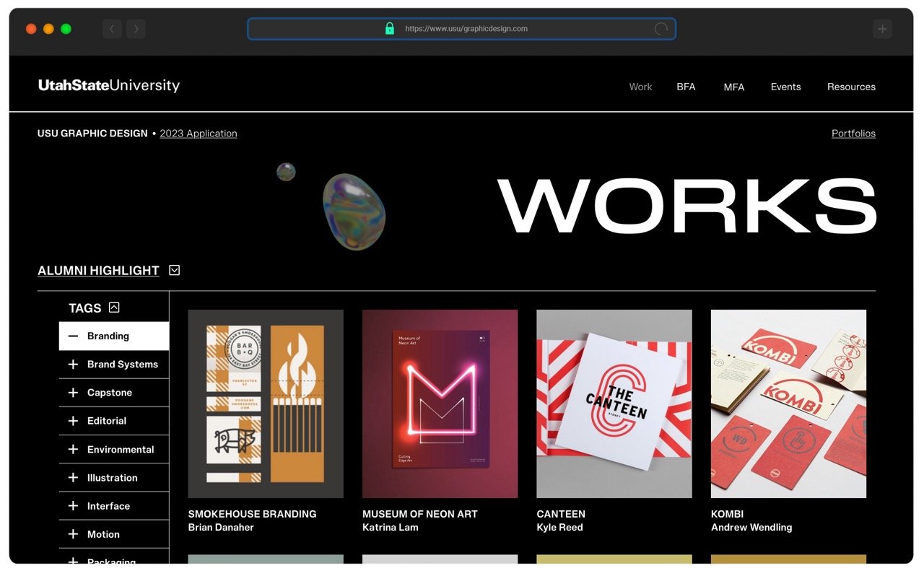
Task: Click the SMOKEHOUSE BRANDING title text
Action: pyautogui.click(x=252, y=514)
